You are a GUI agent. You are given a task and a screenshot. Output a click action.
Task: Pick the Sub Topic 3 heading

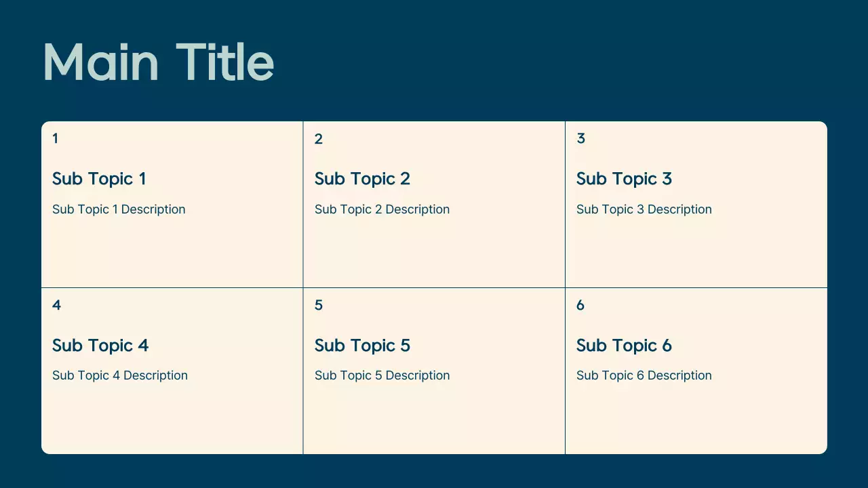click(x=624, y=179)
